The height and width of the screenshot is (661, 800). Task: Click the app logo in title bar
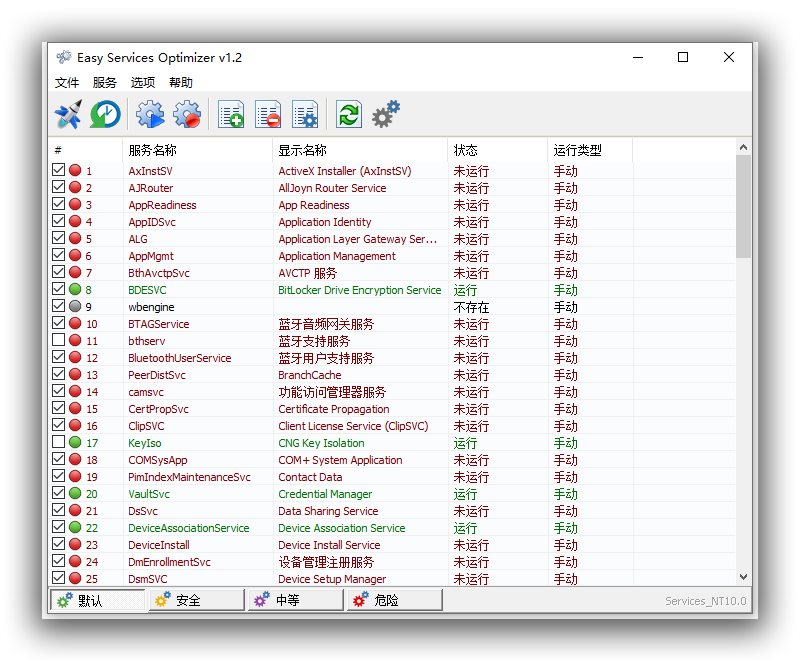pyautogui.click(x=64, y=57)
